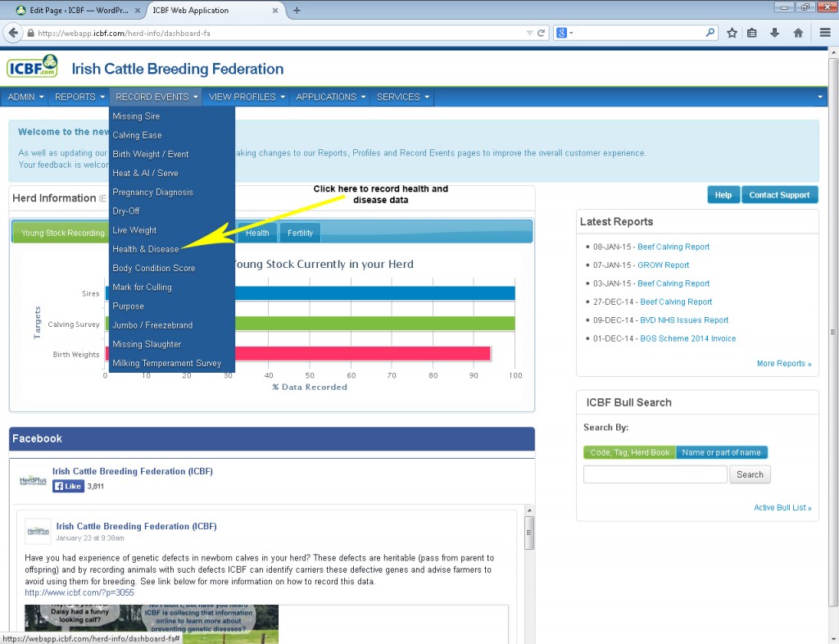Choose Birth Weight / Event
Screen dimensions: 839x644
pos(172,154)
